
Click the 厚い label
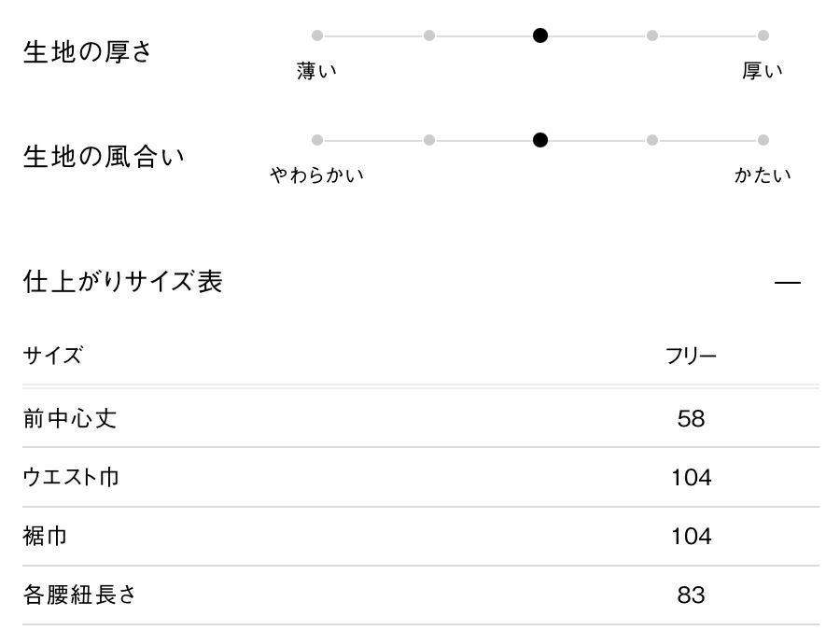click(763, 71)
